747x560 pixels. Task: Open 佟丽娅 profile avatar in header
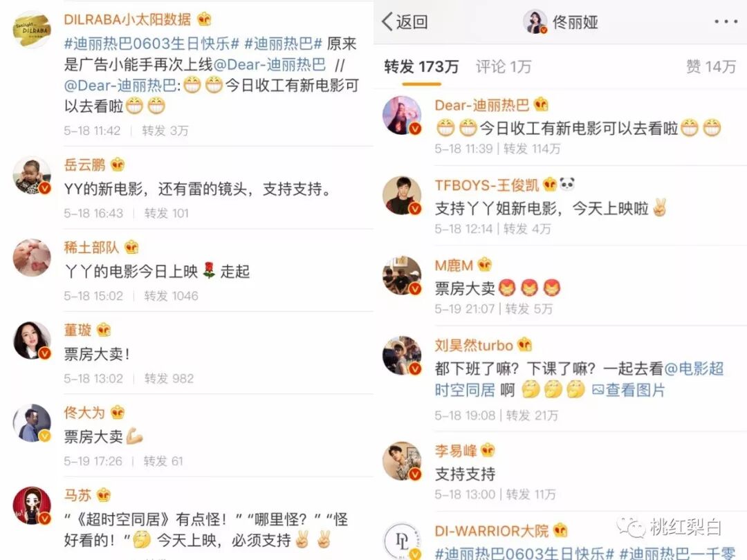tap(535, 21)
